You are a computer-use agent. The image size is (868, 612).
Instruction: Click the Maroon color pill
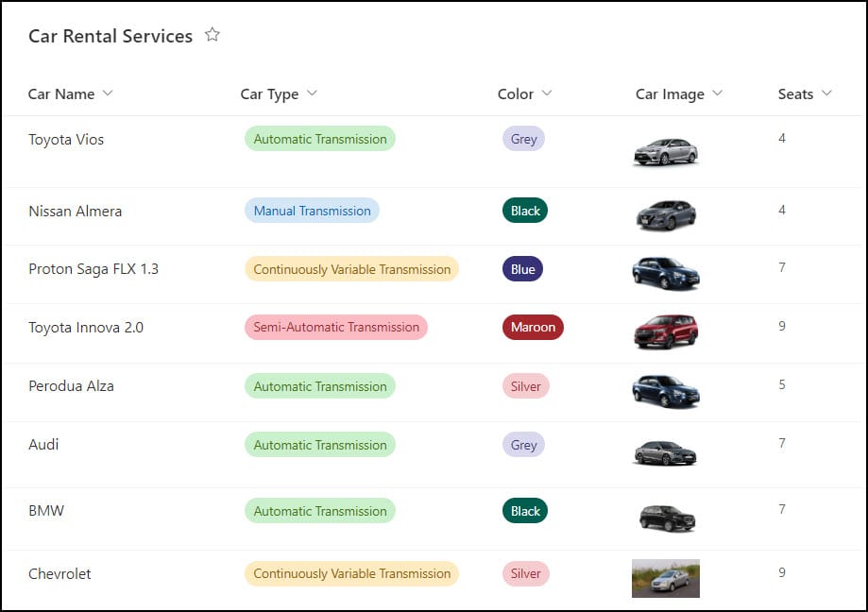(533, 327)
